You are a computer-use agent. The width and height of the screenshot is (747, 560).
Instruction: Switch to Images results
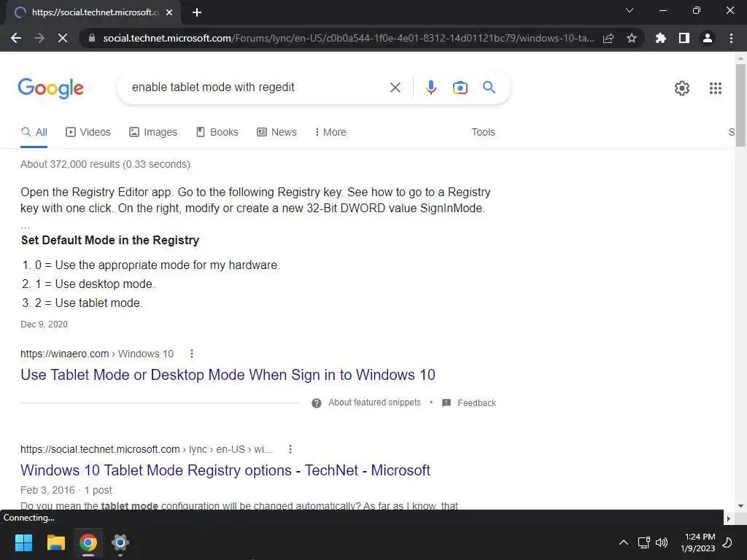(153, 133)
